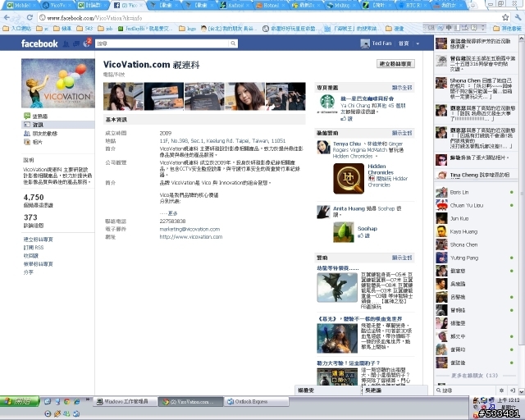Open chat with Kayo Huang

point(476,231)
